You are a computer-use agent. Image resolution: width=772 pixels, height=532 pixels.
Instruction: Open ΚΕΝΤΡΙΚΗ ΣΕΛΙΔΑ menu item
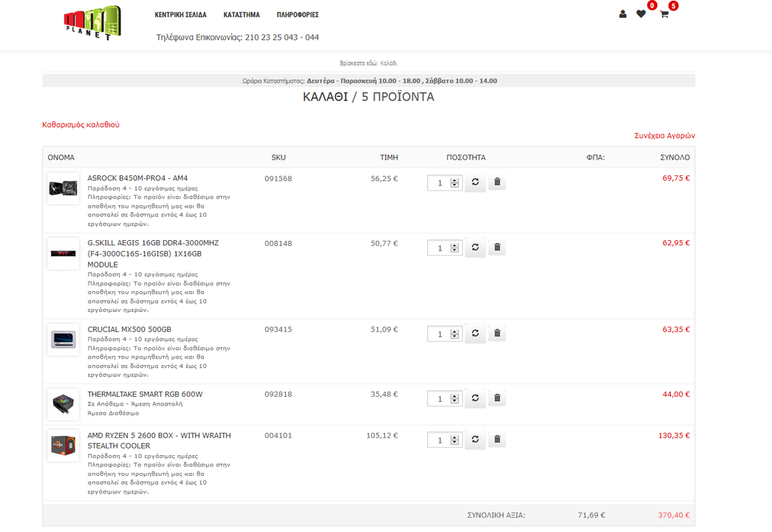click(181, 15)
